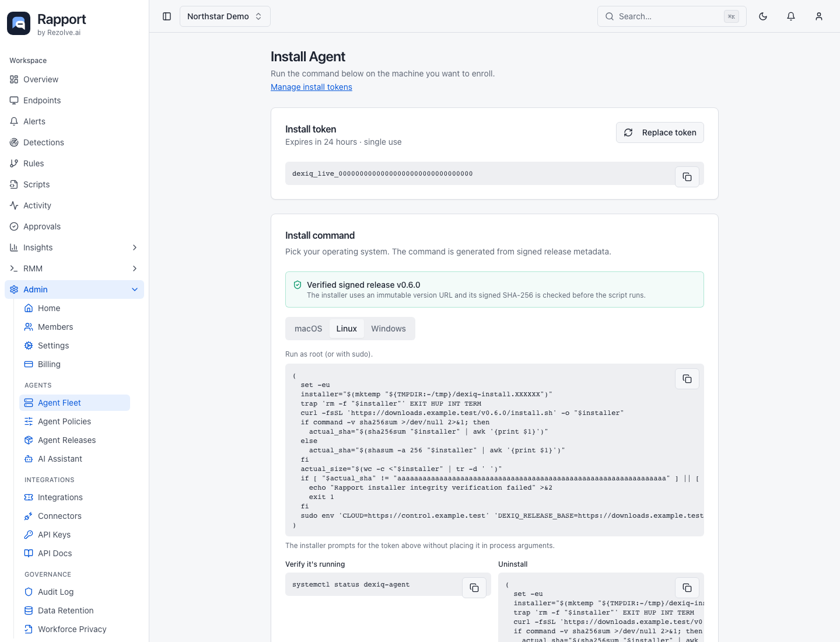This screenshot has width=840, height=642.
Task: Click the Replace token button
Action: pyautogui.click(x=660, y=132)
